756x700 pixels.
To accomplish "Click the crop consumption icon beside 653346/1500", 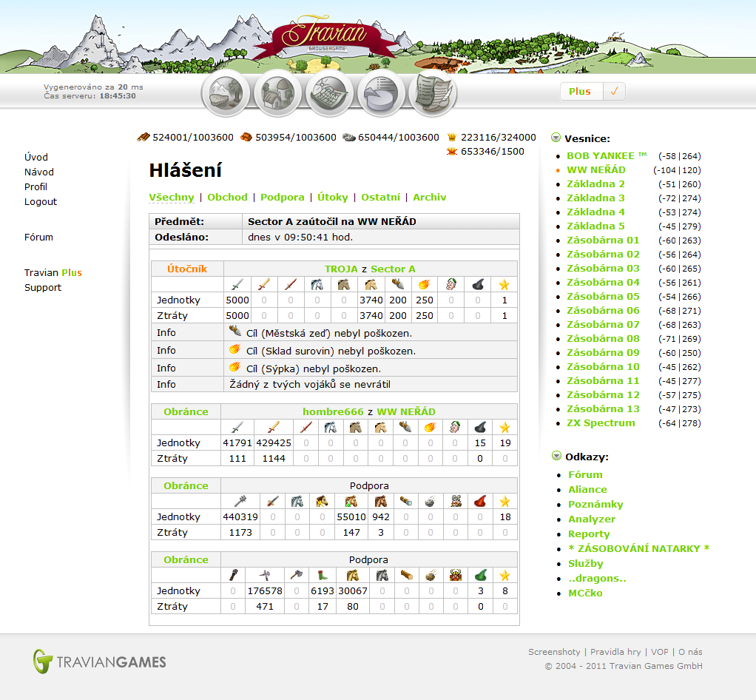I will (451, 152).
